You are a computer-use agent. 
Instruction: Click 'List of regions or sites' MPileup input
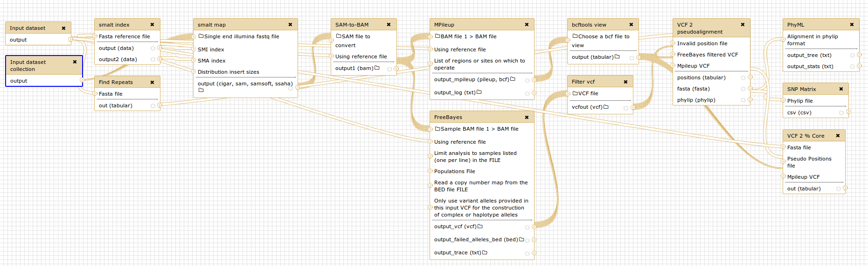click(x=479, y=64)
